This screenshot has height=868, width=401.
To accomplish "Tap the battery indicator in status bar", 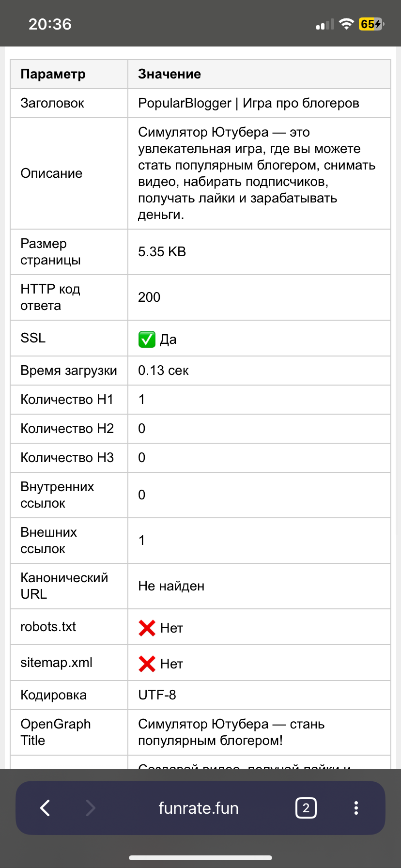I will tap(371, 24).
